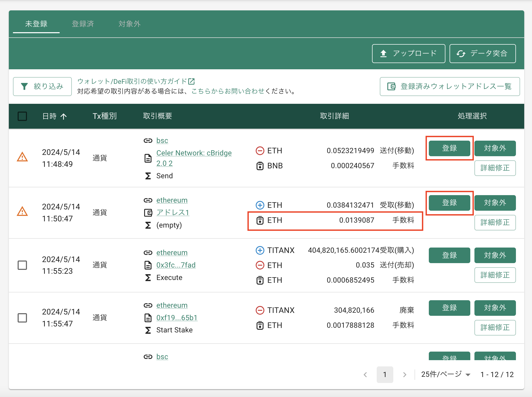Open the Celer Network: cBridge link
The image size is (532, 397).
click(x=194, y=158)
